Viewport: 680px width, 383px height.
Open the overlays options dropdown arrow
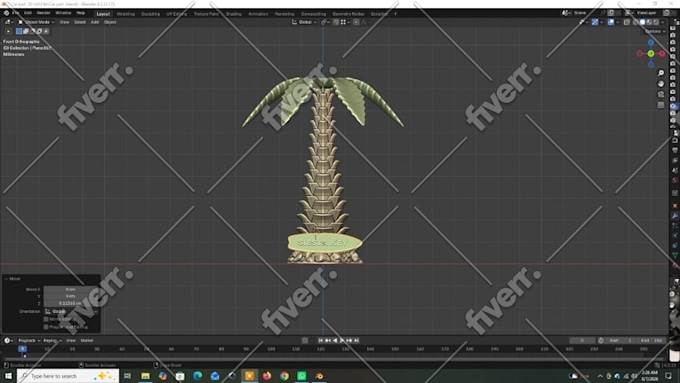click(618, 22)
